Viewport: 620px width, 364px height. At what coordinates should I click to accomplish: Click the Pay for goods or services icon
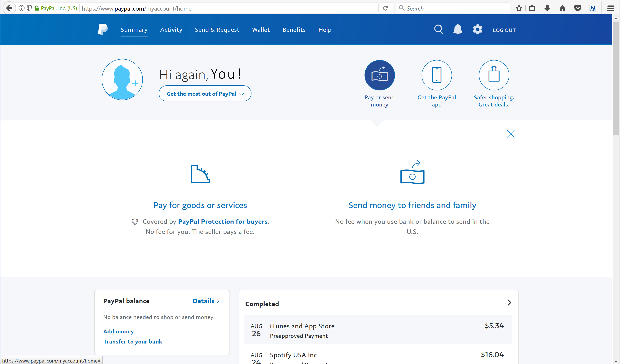tap(200, 174)
